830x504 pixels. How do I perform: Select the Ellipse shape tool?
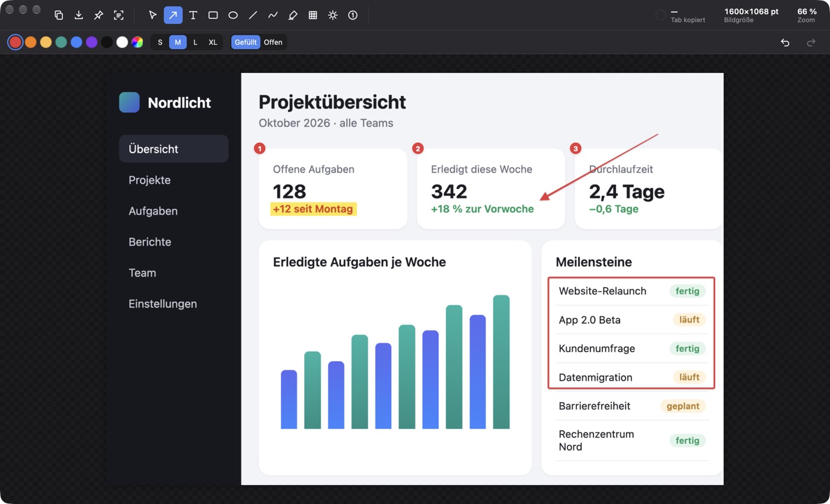pos(233,15)
